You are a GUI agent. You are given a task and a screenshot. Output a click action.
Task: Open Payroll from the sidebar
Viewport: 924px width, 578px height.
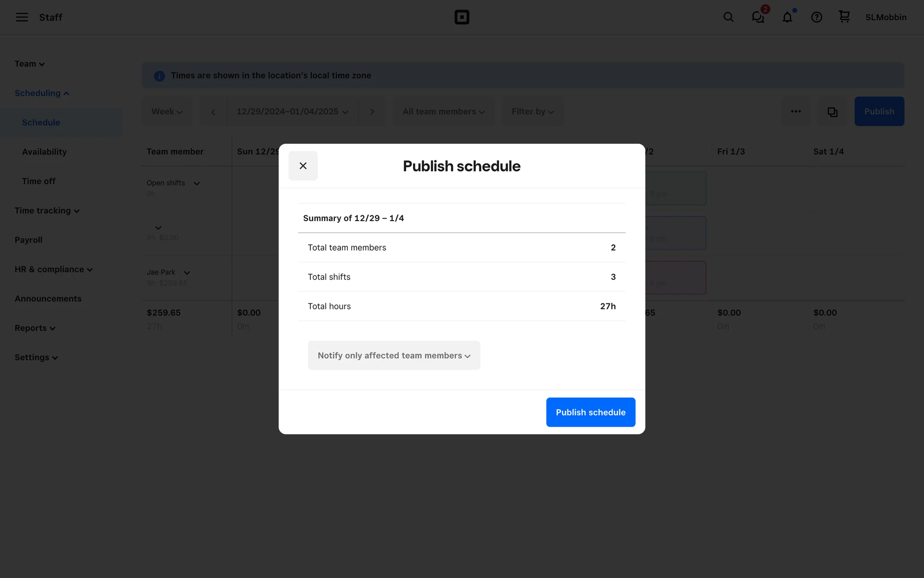tap(28, 240)
